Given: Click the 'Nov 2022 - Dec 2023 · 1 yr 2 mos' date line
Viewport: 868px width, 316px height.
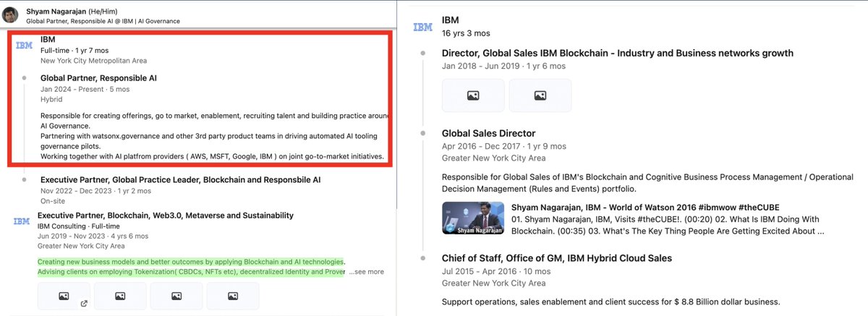Looking at the screenshot, I should pos(95,191).
